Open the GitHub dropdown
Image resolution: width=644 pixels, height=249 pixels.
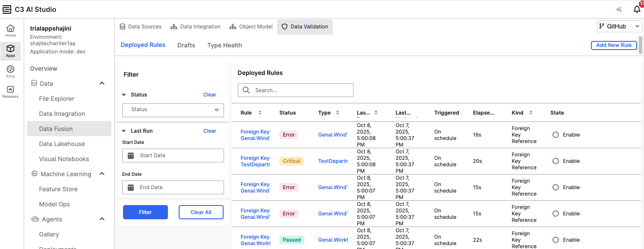point(619,26)
